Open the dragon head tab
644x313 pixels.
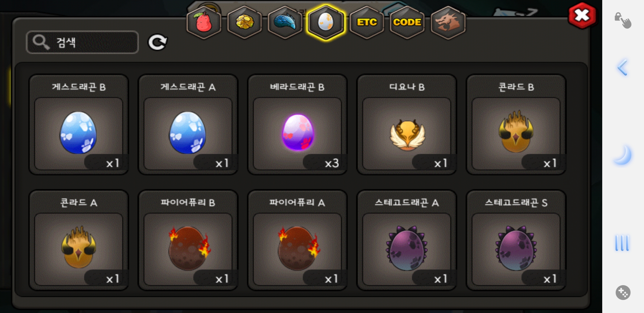coord(448,22)
